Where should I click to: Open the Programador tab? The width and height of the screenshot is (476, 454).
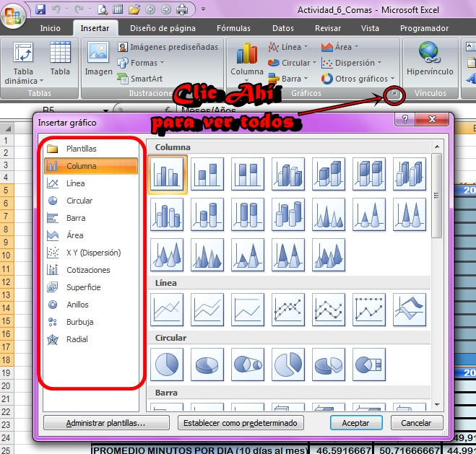pyautogui.click(x=424, y=28)
